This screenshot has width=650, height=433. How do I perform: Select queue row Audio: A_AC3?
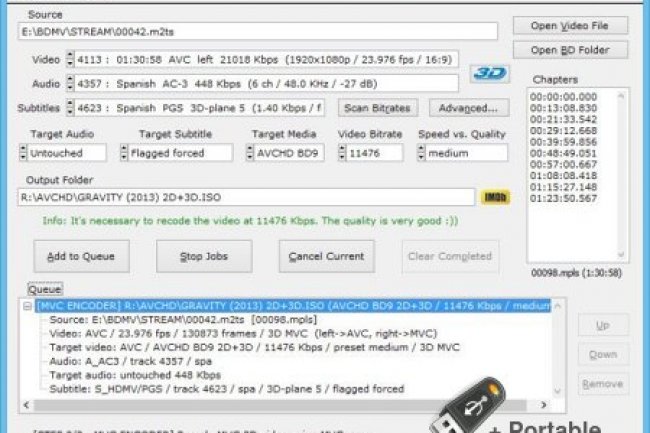[x=131, y=361]
